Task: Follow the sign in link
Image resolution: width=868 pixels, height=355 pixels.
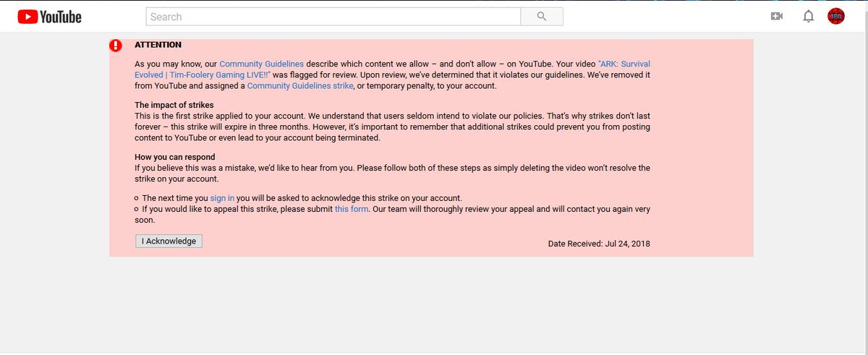Action: coord(222,197)
